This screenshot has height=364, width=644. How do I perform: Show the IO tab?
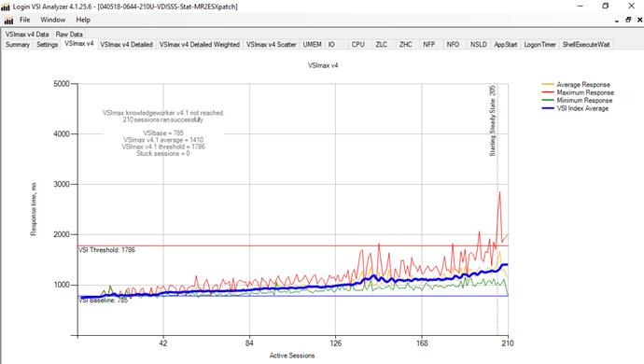pyautogui.click(x=331, y=45)
